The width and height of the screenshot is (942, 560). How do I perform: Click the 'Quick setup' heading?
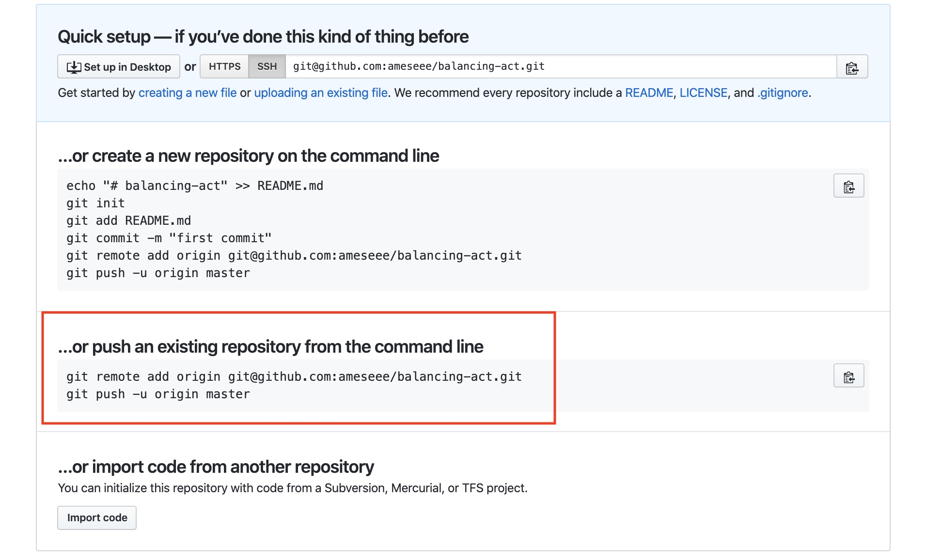tap(263, 37)
